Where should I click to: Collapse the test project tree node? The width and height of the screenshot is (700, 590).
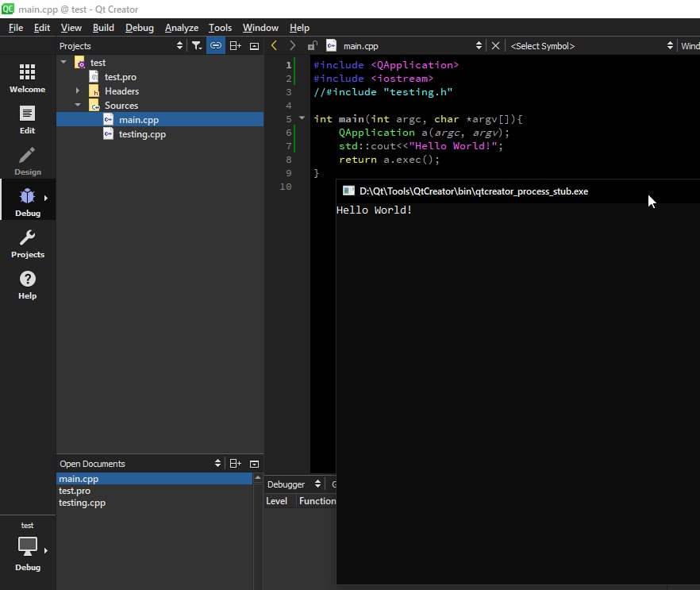click(x=63, y=62)
